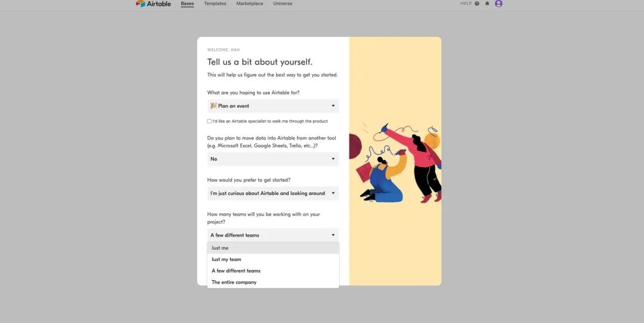Collapse the 'A few different teams' dropdown
Image resolution: width=644 pixels, height=323 pixels.
pos(273,235)
